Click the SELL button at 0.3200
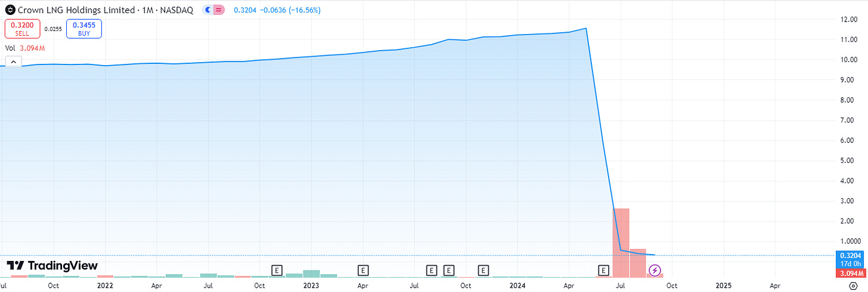Viewport: 868px width, 292px height. (x=23, y=29)
